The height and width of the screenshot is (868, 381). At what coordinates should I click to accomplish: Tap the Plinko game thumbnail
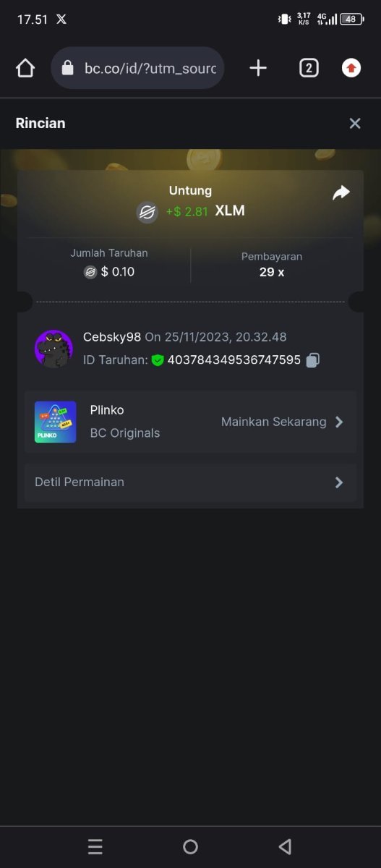tap(55, 422)
